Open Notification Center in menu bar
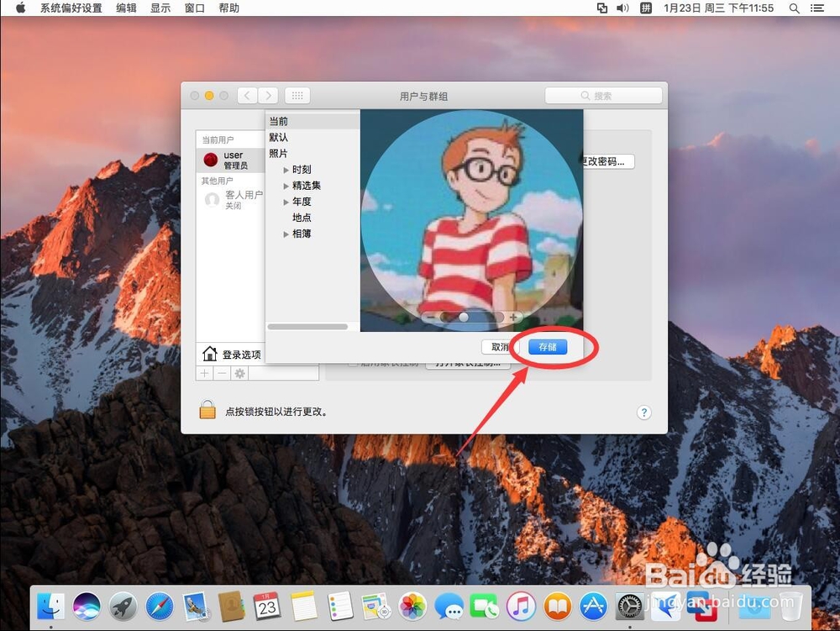This screenshot has height=631, width=840. [x=817, y=8]
